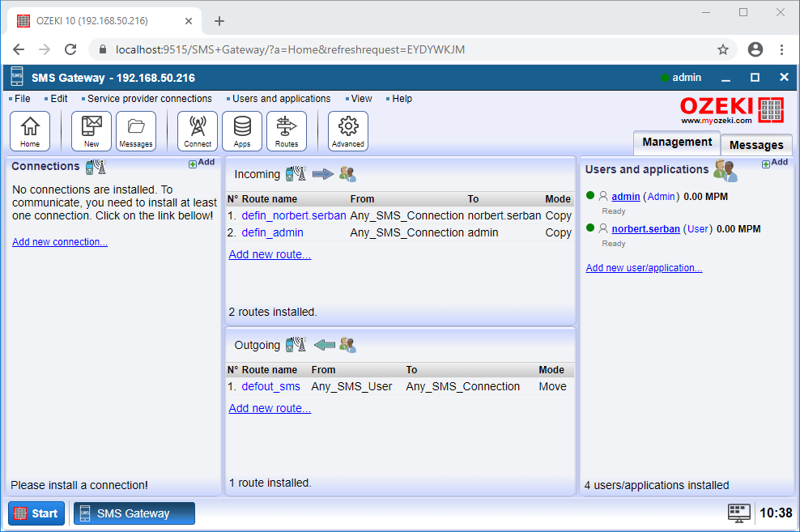Click Add new user/application link
Image resolution: width=800 pixels, height=532 pixels.
point(644,268)
